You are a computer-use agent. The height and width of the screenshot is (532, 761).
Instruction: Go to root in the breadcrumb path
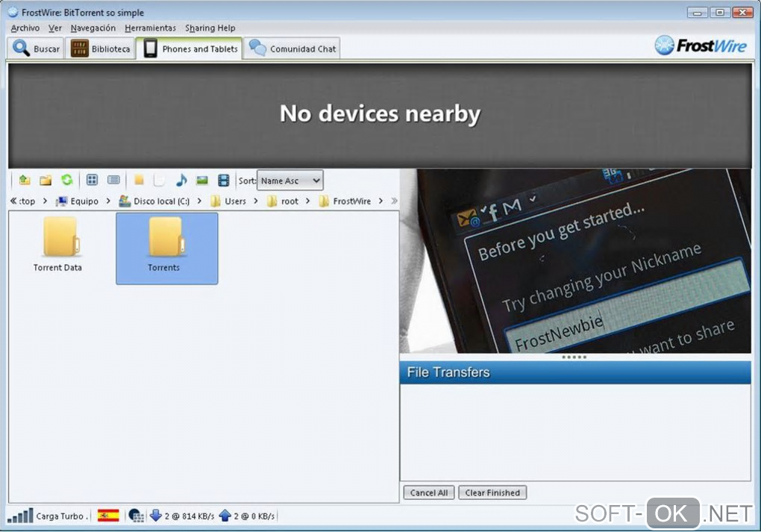pyautogui.click(x=283, y=201)
